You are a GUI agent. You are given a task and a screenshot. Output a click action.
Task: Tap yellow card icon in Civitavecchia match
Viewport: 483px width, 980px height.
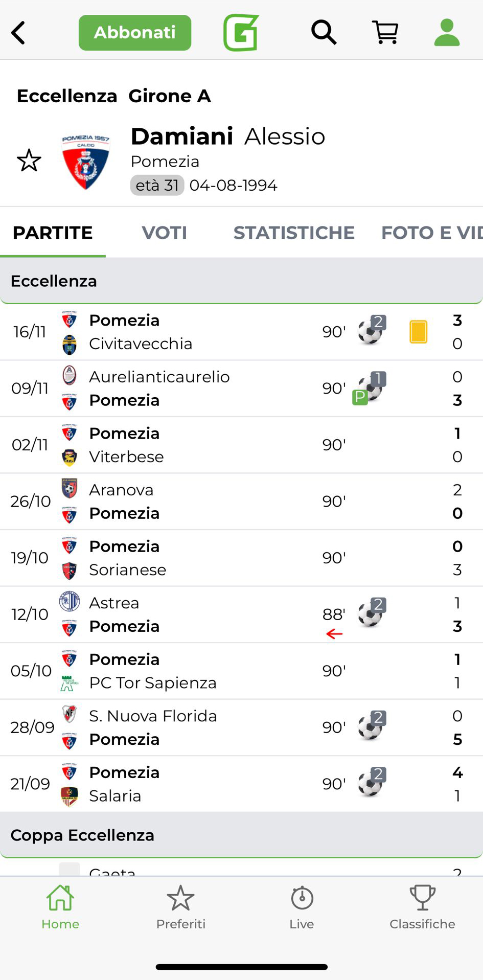(x=418, y=332)
